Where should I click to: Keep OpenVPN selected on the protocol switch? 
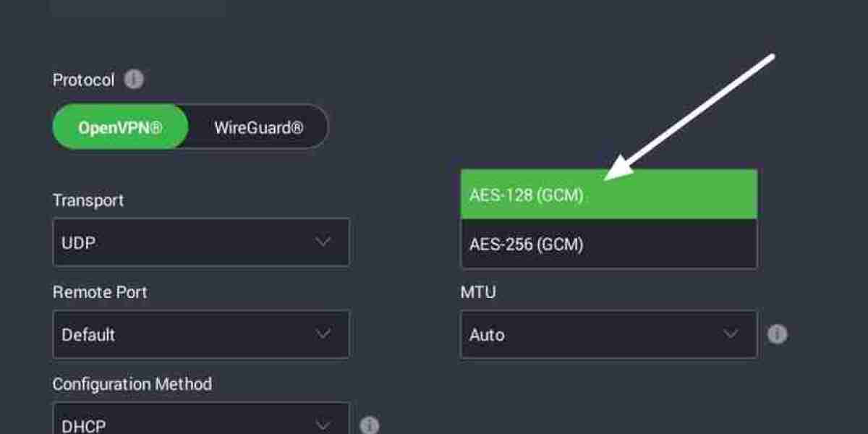click(x=119, y=127)
